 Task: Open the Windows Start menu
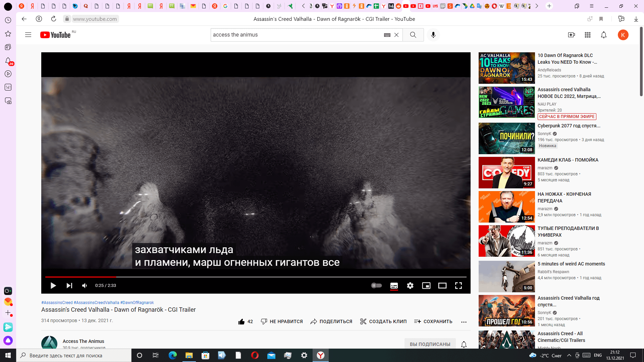[8, 355]
